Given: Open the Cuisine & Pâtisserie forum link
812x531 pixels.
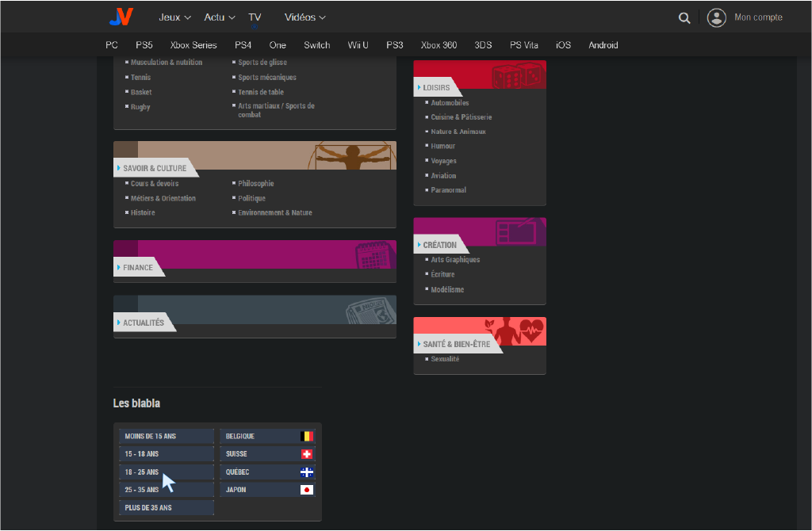Looking at the screenshot, I should (461, 117).
